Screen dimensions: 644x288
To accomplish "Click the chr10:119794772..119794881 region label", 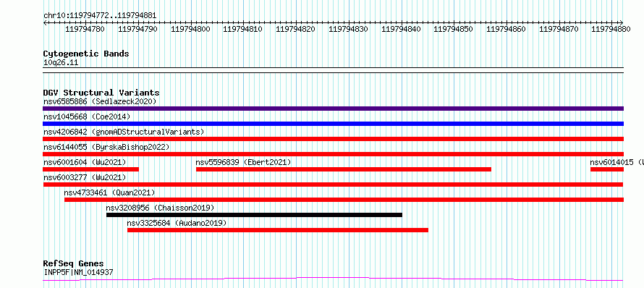I will 100,16.
